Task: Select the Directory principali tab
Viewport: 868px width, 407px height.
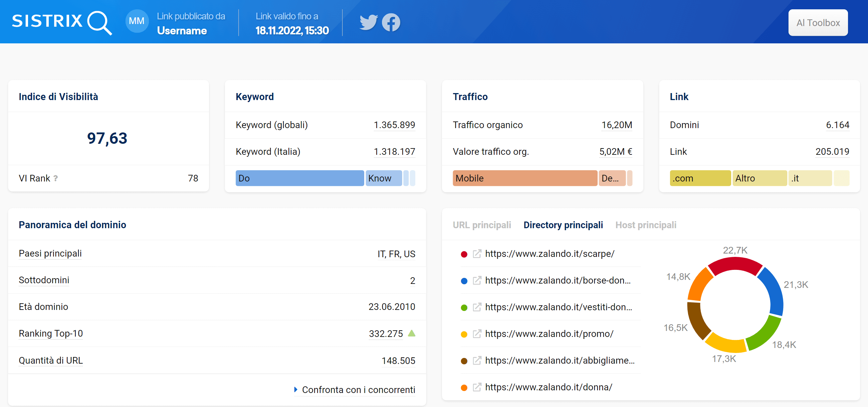Action: (x=563, y=225)
